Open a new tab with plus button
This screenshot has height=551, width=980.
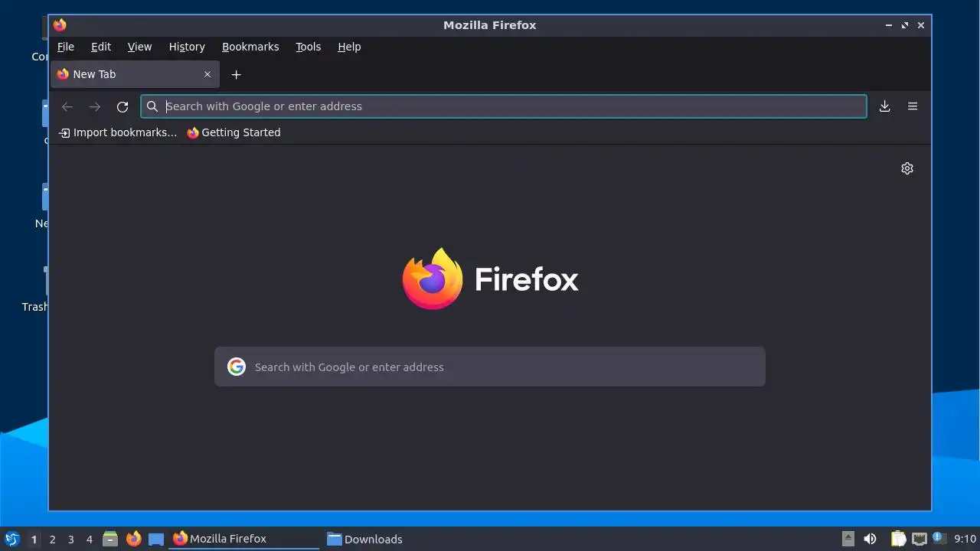pos(237,74)
